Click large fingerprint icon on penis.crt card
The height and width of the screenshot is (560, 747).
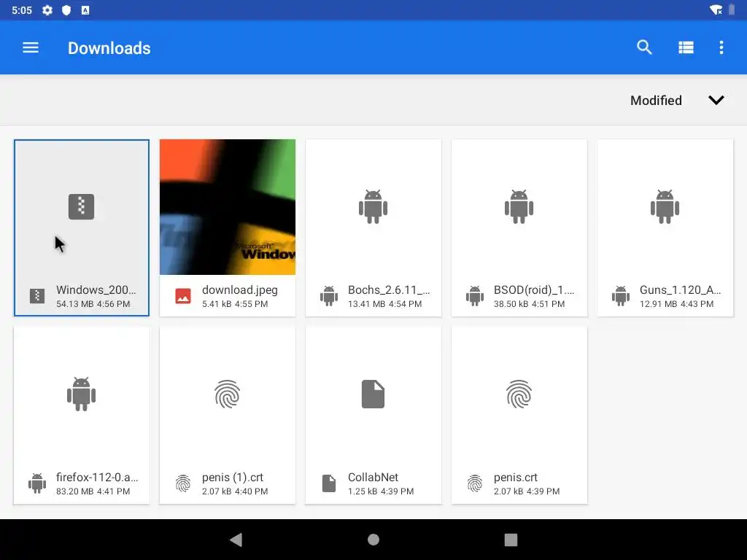coord(519,394)
